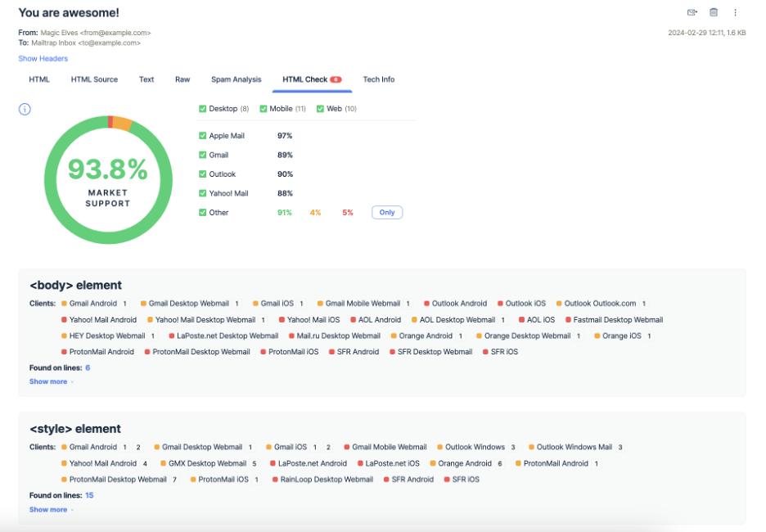Switch to the HTML Source tab
This screenshot has width=766, height=532.
(94, 79)
